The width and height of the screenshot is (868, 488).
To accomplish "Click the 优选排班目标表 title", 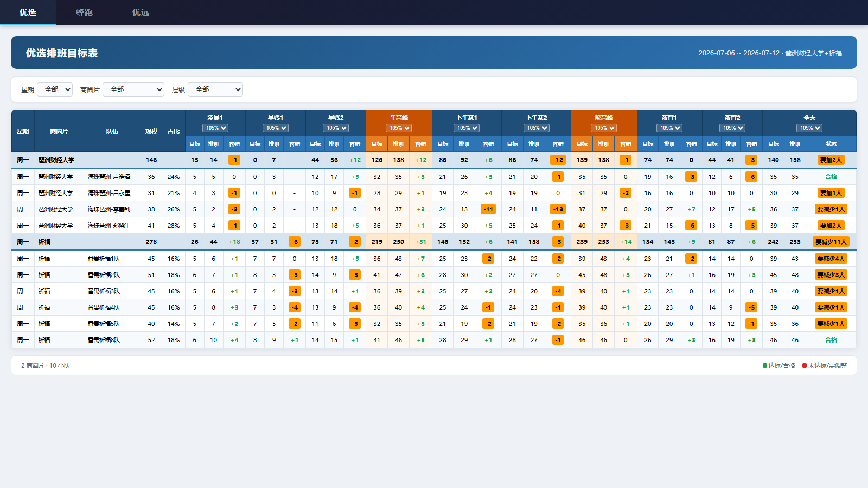I will tap(62, 53).
